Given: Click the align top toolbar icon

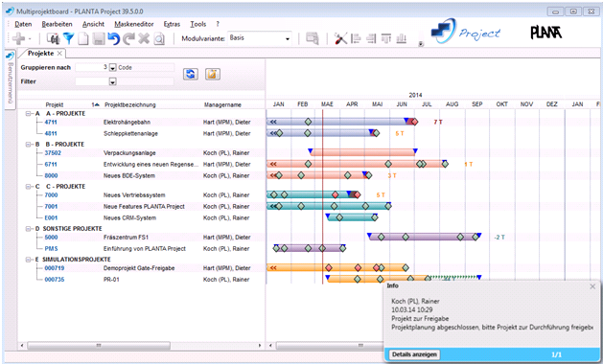Looking at the screenshot, I should click(x=386, y=38).
